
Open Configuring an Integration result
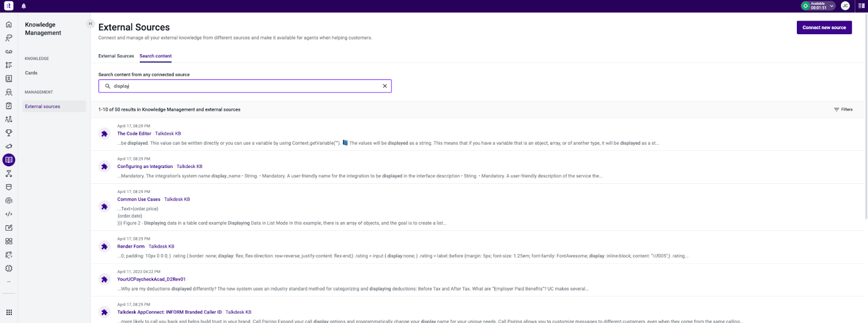145,166
